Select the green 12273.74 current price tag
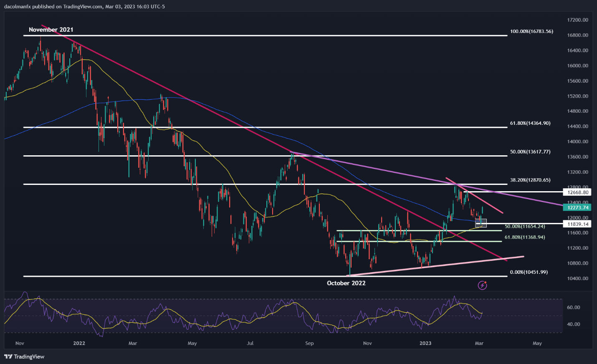The image size is (597, 364). pyautogui.click(x=578, y=207)
